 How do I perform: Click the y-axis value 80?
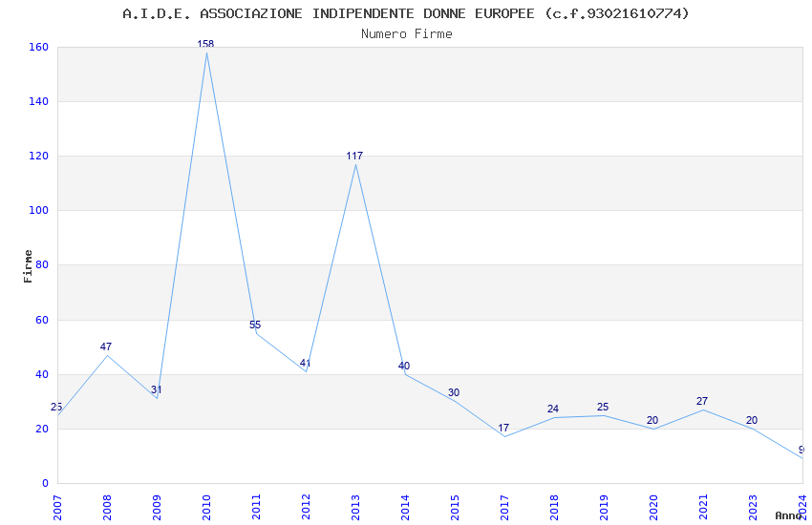pyautogui.click(x=42, y=264)
